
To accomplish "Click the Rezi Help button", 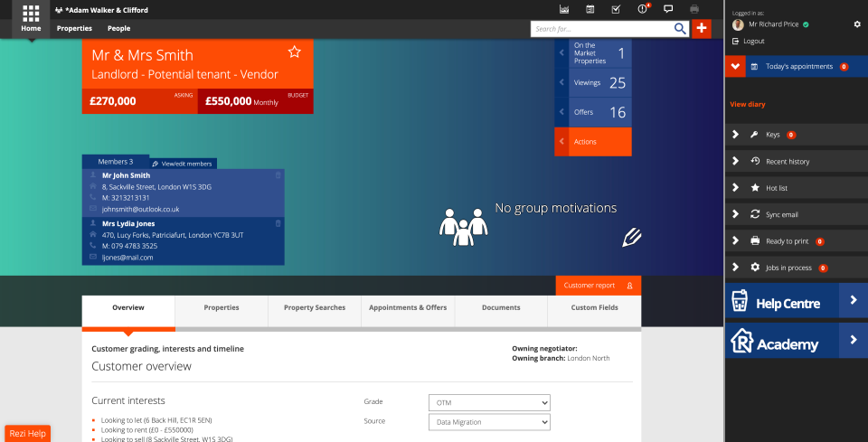I will [28, 434].
